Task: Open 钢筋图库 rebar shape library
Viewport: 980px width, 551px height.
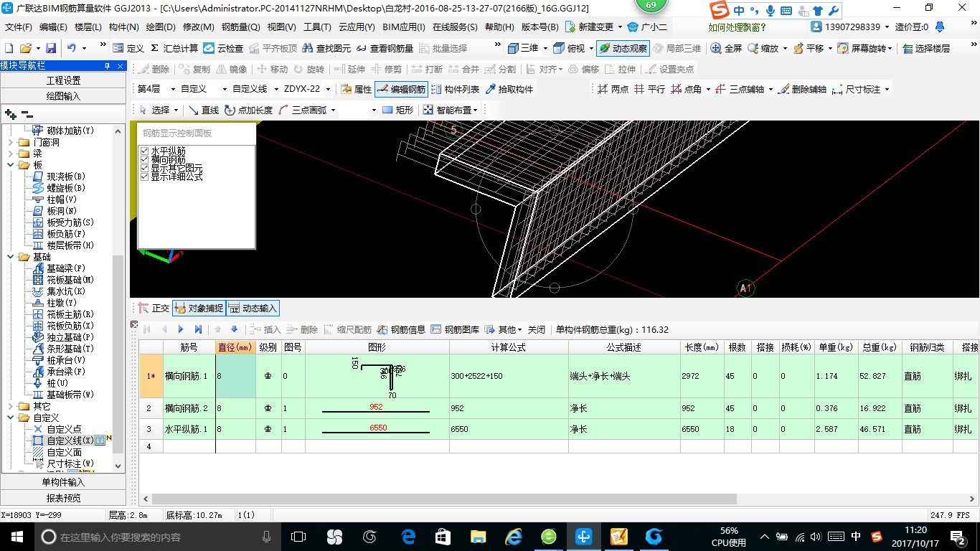Action: pos(455,329)
